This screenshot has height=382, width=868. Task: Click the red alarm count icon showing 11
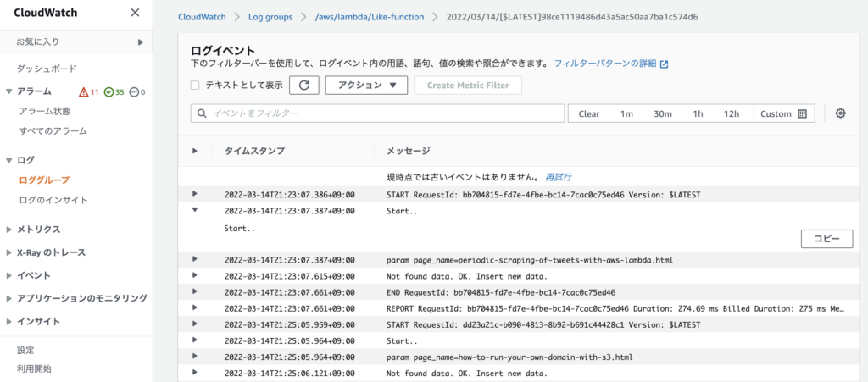point(88,91)
